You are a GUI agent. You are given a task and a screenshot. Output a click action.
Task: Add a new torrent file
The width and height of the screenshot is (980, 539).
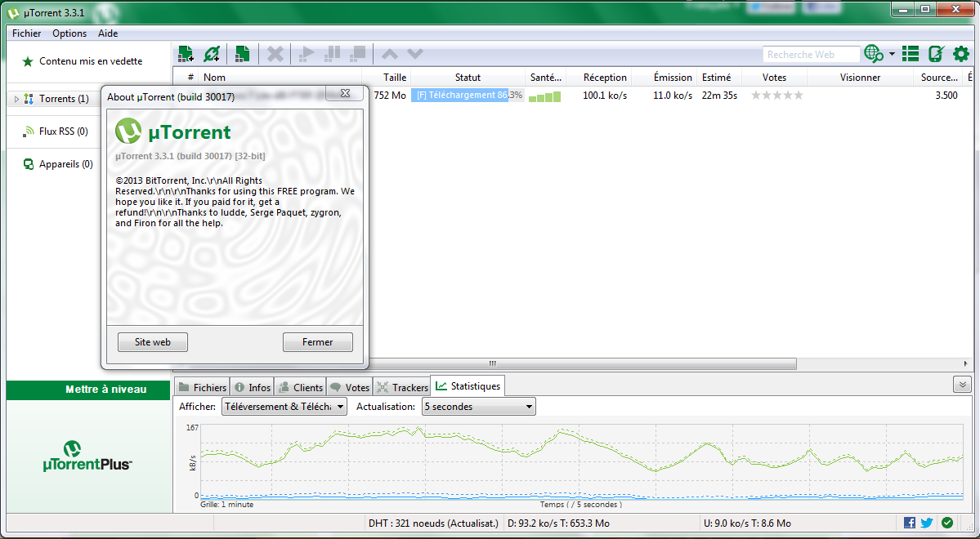click(186, 53)
